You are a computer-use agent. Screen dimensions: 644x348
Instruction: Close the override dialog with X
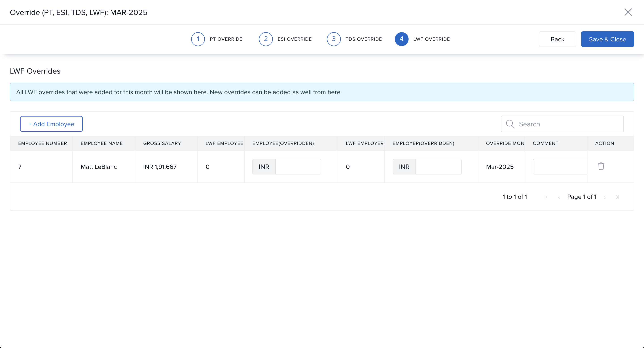click(628, 12)
